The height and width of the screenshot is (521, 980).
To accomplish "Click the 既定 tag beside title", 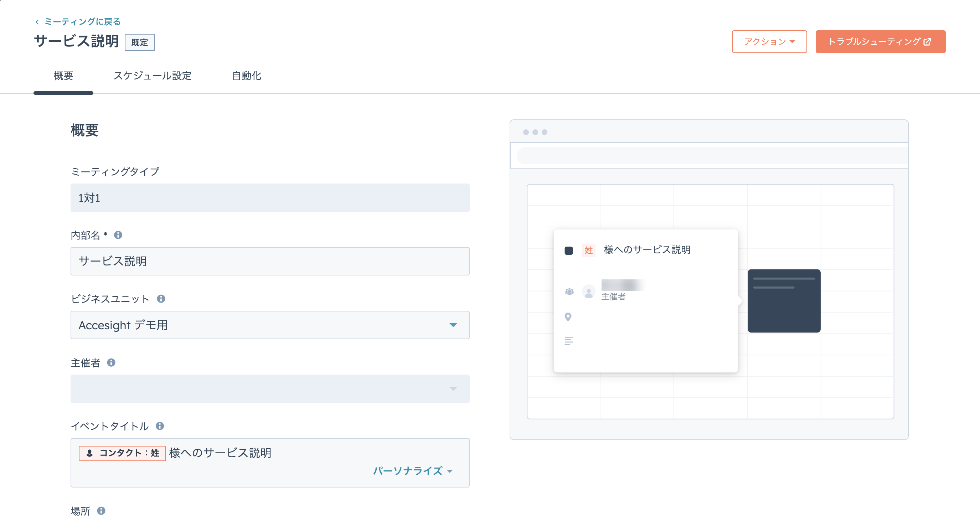I will click(x=140, y=42).
